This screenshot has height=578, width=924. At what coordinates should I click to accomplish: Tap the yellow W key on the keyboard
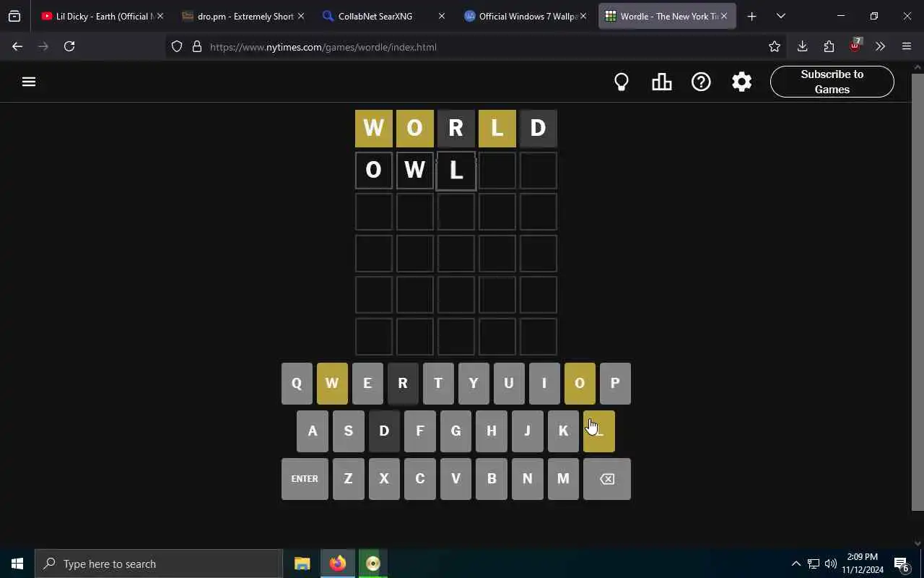(x=332, y=384)
